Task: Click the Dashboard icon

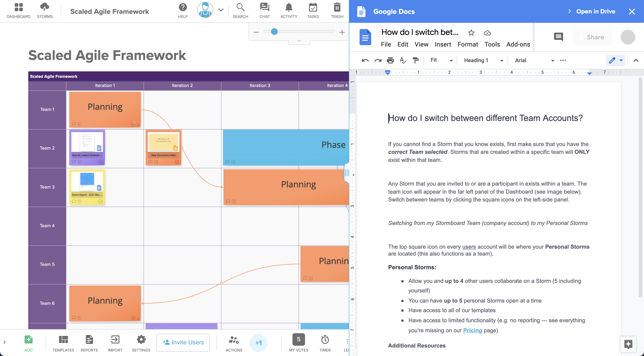Action: [18, 10]
